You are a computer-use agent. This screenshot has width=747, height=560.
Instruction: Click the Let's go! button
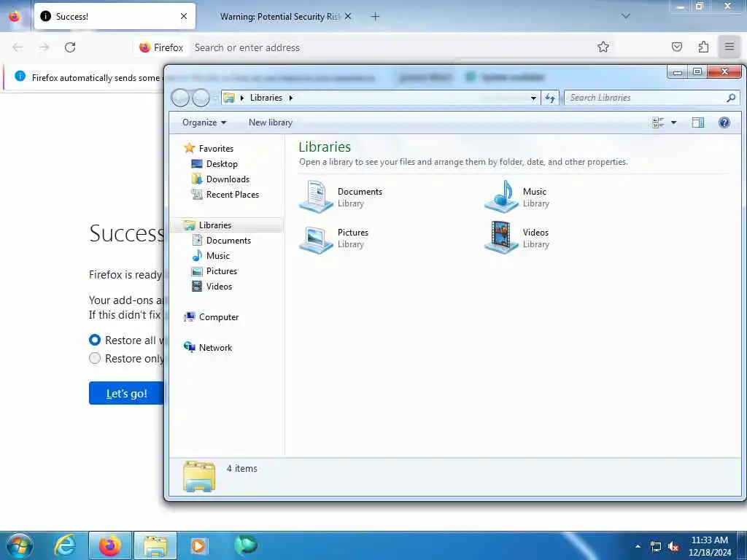point(126,393)
